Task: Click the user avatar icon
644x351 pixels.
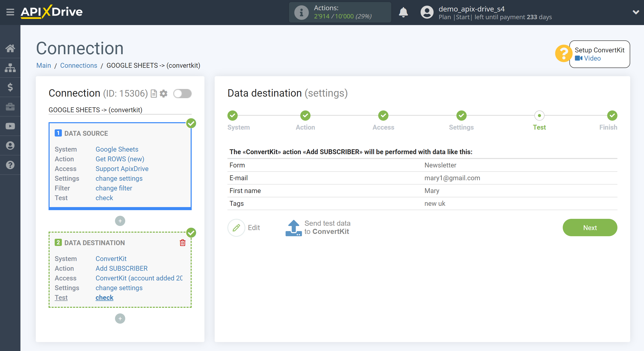Action: click(x=427, y=12)
